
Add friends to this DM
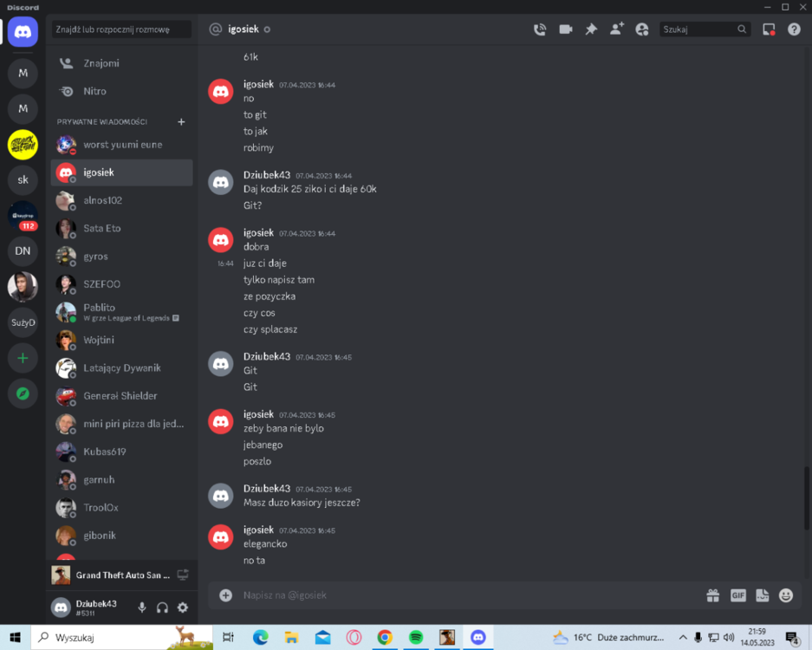(617, 29)
